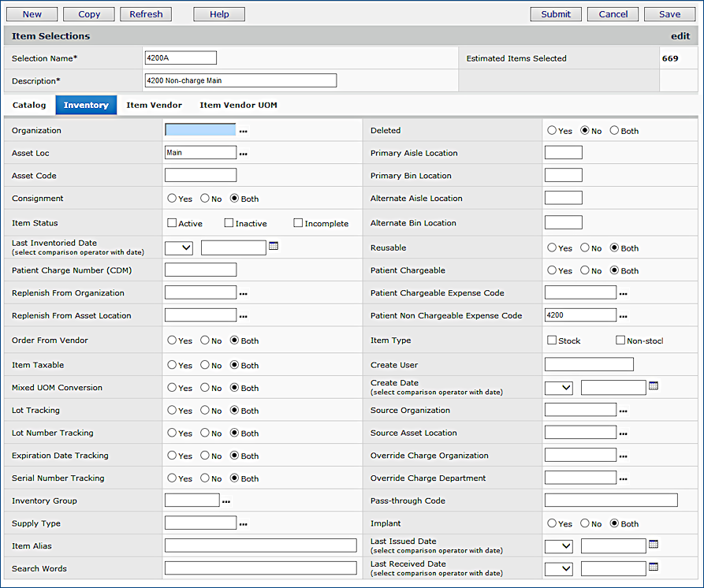Click the Search Words input field
The width and height of the screenshot is (704, 588).
coord(260,568)
